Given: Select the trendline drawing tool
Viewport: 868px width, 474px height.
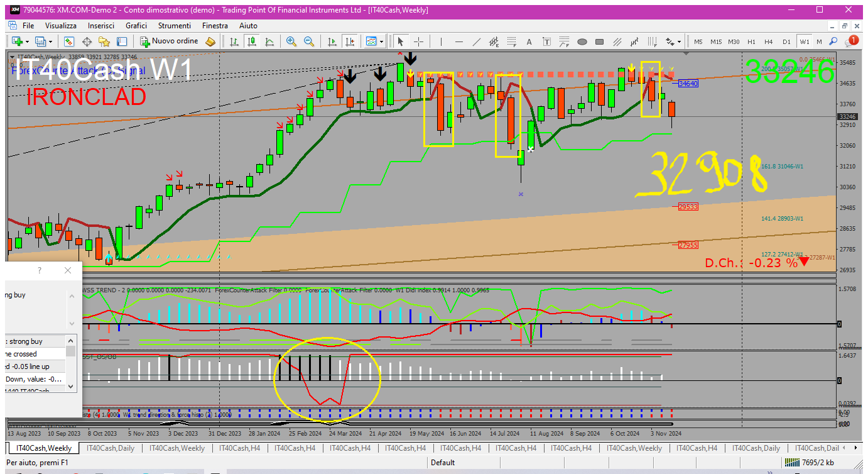Looking at the screenshot, I should coord(477,41).
